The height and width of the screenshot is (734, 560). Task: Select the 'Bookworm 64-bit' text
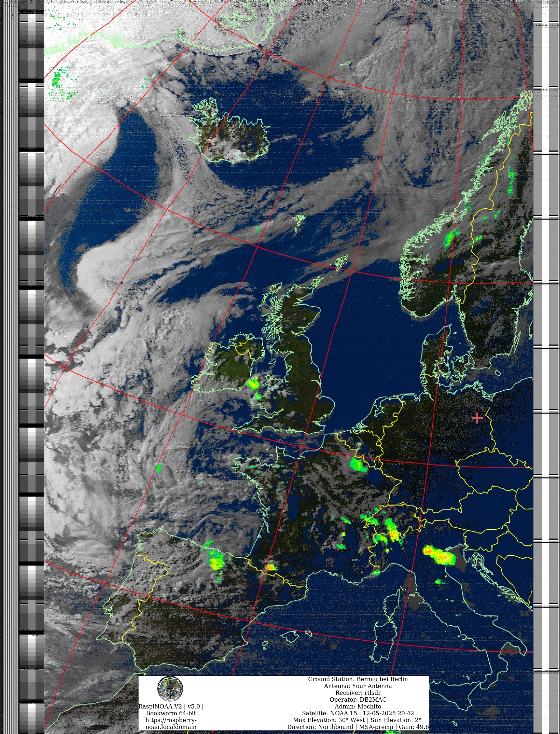171,713
